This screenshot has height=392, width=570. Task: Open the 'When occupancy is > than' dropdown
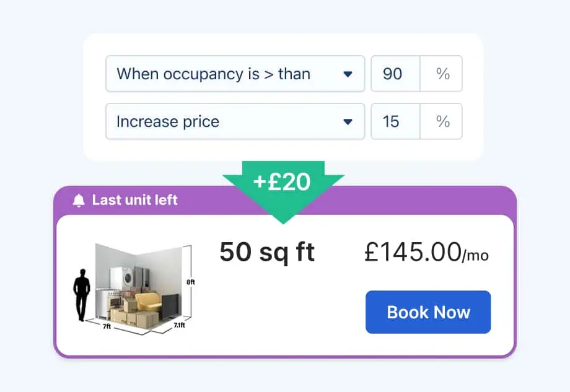tap(235, 74)
